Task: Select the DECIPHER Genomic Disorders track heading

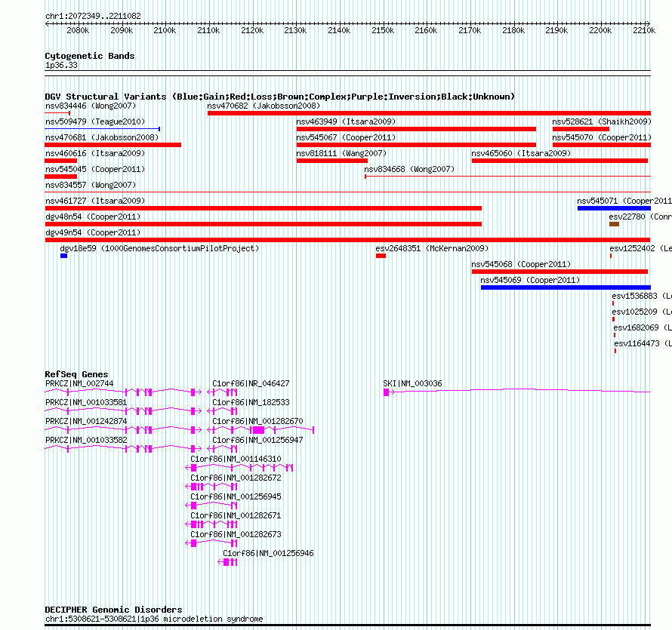Action: click(113, 610)
